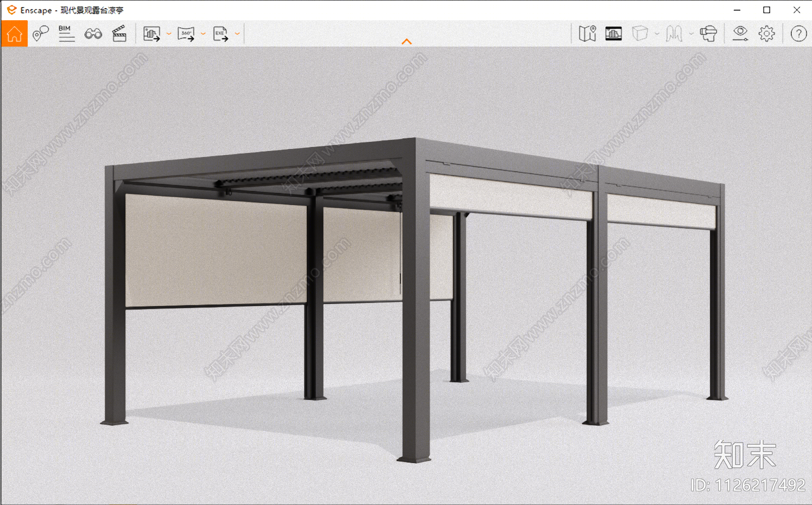Expand the cube view mode dropdown
The height and width of the screenshot is (505, 812).
click(x=657, y=34)
